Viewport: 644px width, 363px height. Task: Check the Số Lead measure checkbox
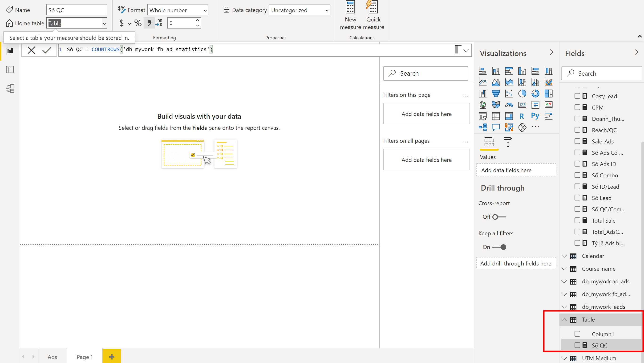577,198
